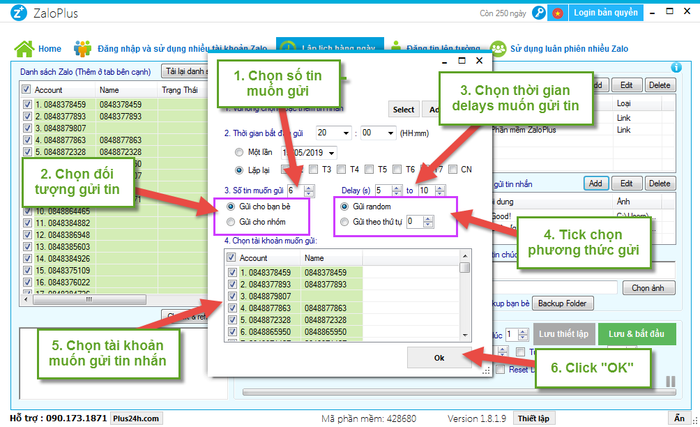The width and height of the screenshot is (700, 427).
Task: Uncheck dialog account 4. 0848877863
Action: tap(232, 308)
